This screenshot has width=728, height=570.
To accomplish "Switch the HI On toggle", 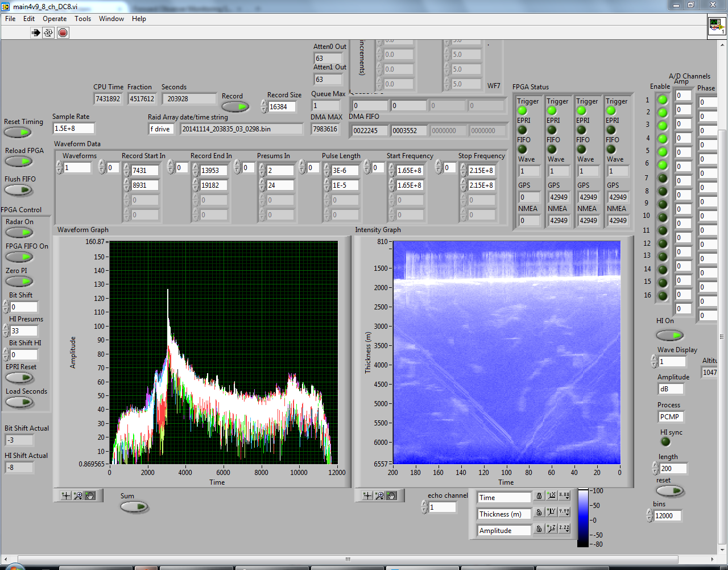I will pyautogui.click(x=669, y=335).
